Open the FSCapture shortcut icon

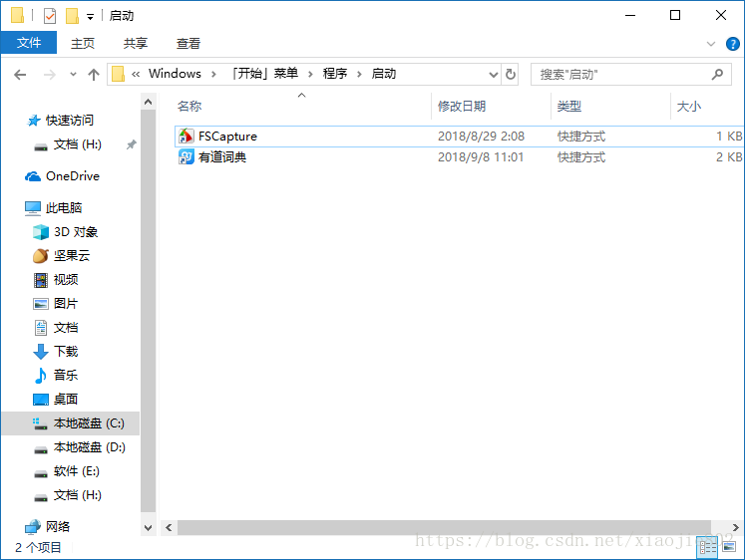click(x=186, y=136)
